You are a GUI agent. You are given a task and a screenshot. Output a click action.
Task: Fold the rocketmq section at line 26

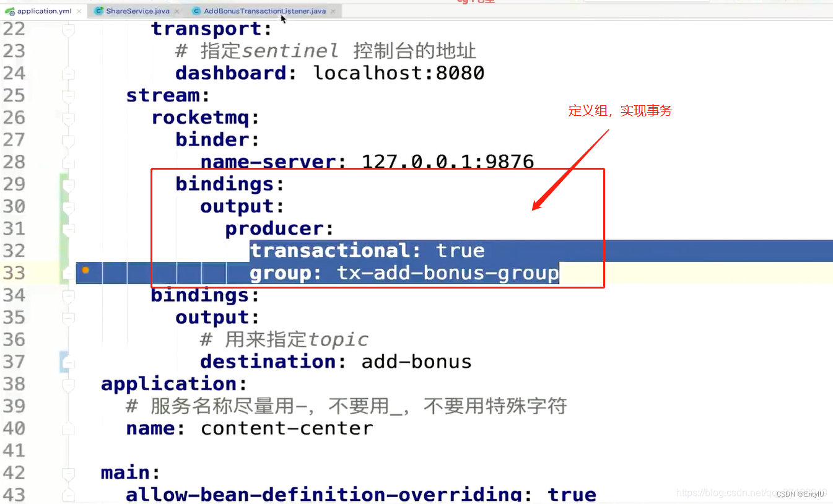[68, 118]
